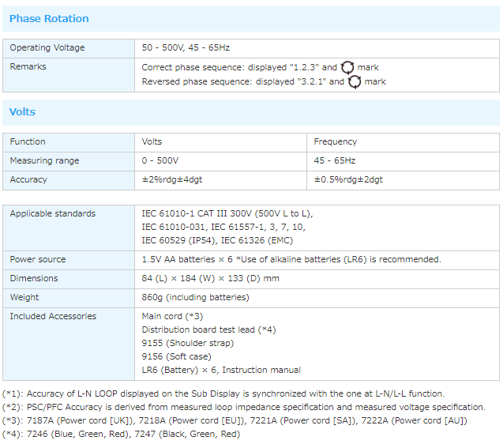This screenshot has height=448, width=503.
Task: Click the Power source row label
Action: point(38,260)
